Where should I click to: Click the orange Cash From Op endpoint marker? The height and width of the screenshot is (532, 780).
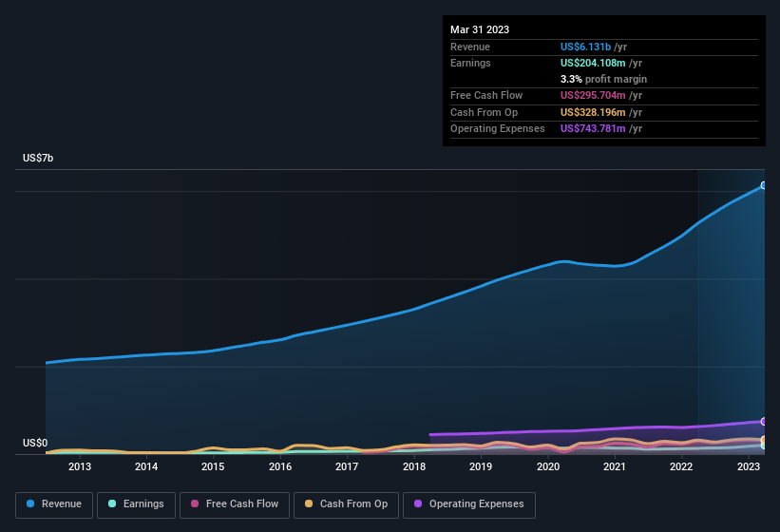pos(764,440)
